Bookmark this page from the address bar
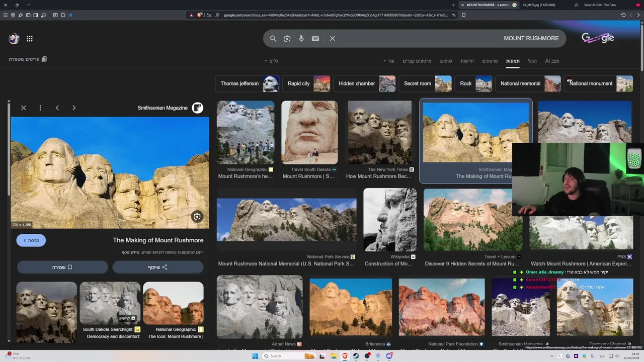Screen dimensions: 644x362 coord(463,15)
